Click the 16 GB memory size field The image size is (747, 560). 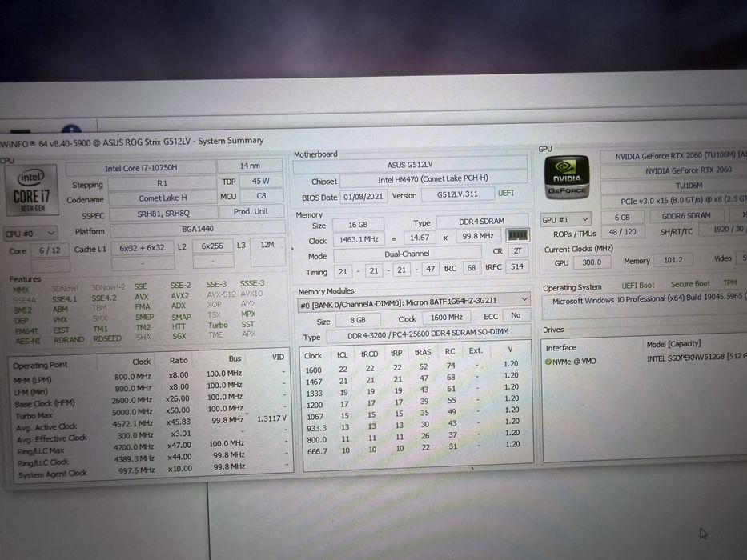click(x=358, y=225)
